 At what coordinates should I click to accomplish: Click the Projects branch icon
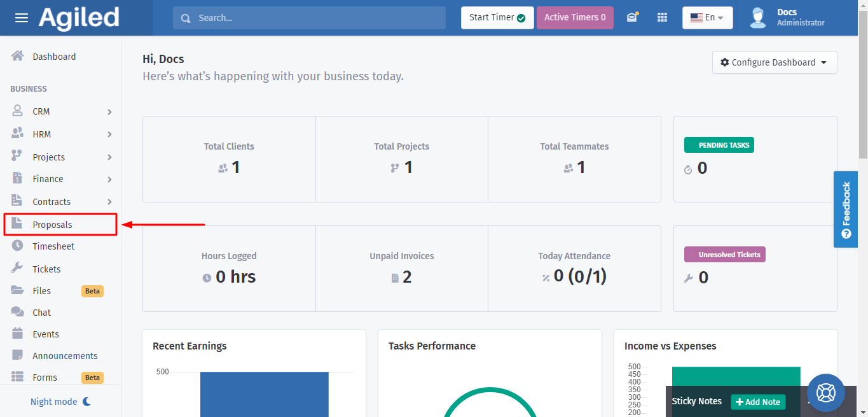[17, 157]
